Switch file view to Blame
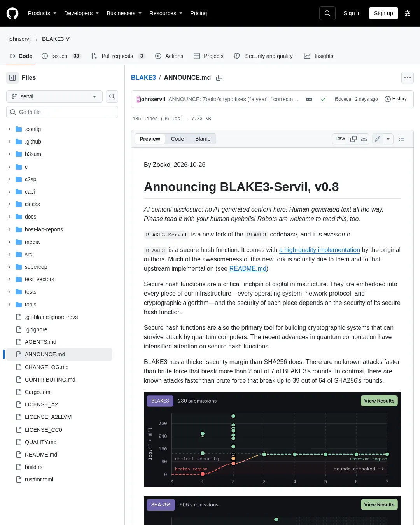 [x=203, y=139]
